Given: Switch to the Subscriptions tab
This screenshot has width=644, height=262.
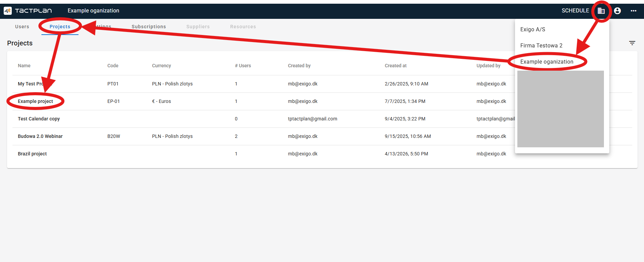Looking at the screenshot, I should coord(149,27).
